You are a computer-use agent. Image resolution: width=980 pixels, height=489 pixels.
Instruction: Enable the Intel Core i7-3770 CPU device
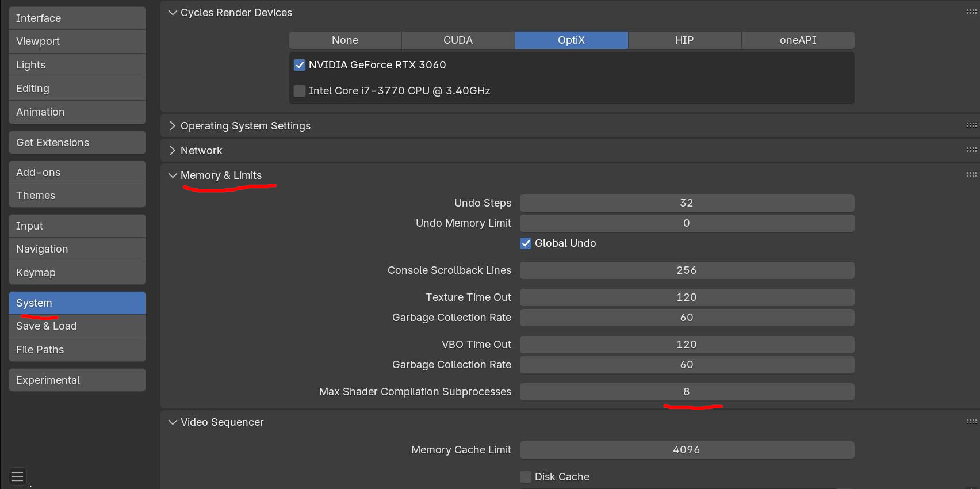[300, 91]
